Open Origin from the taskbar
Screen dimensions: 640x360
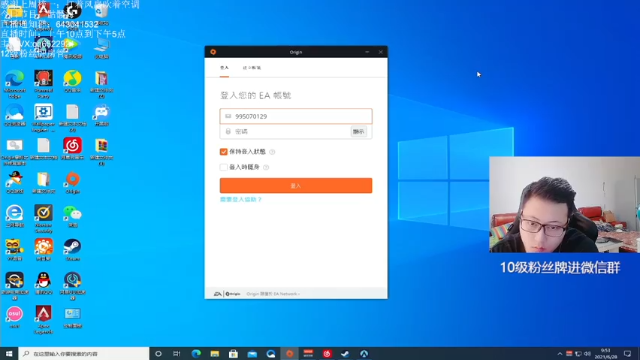289,353
